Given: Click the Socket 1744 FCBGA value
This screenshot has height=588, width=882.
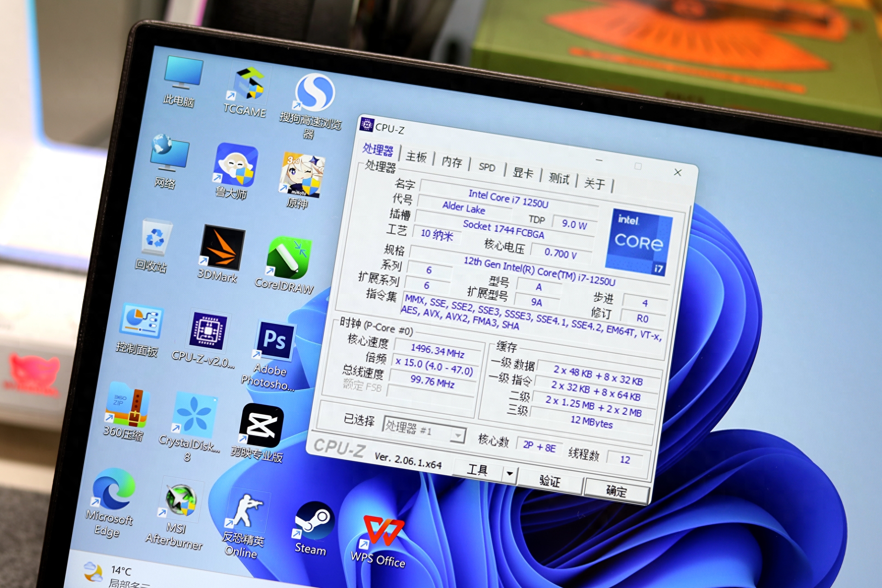Looking at the screenshot, I should 503,229.
